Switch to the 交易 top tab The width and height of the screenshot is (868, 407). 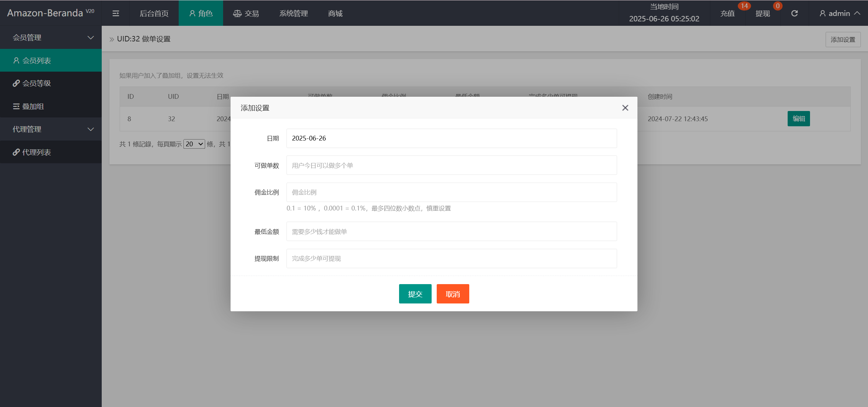(246, 13)
